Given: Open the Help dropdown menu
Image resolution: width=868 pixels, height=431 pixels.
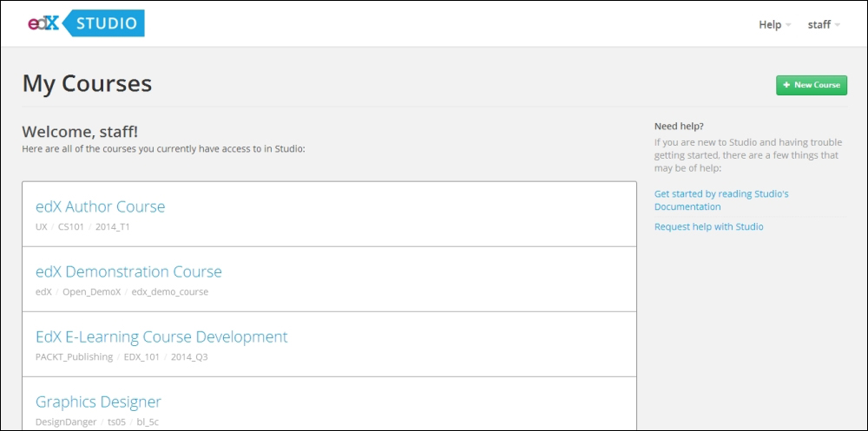Looking at the screenshot, I should coord(774,25).
